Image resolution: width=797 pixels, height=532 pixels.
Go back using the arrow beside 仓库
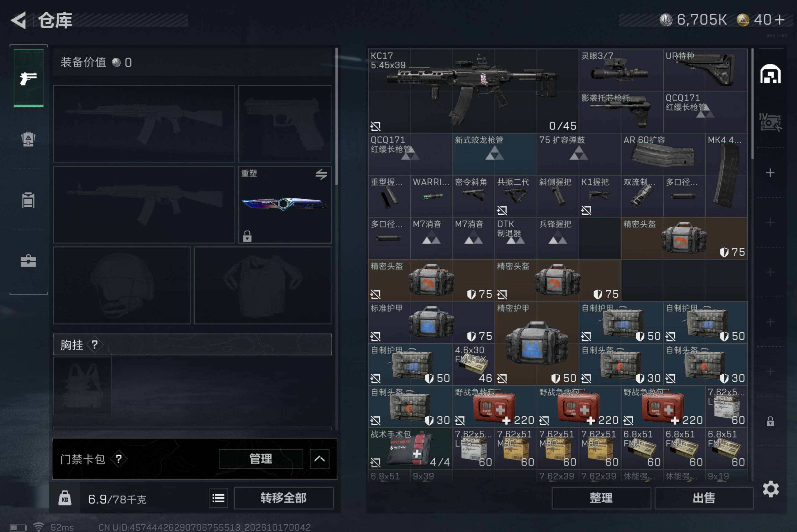coord(19,20)
